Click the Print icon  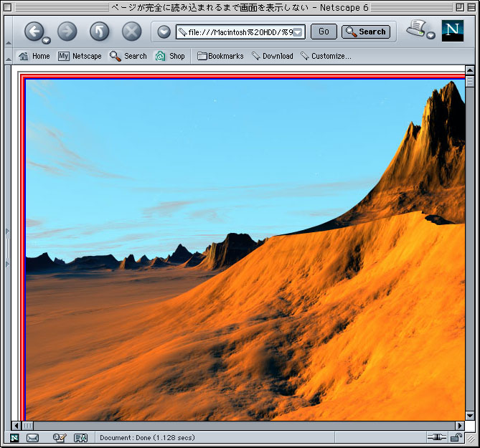click(416, 29)
